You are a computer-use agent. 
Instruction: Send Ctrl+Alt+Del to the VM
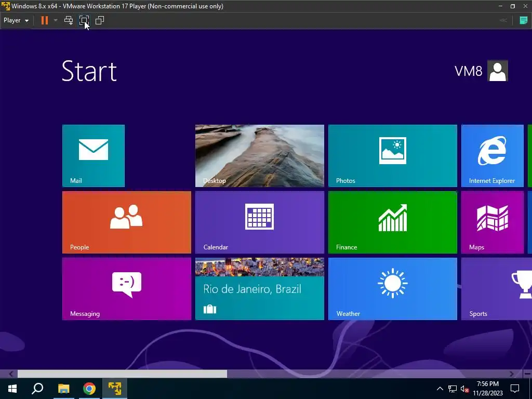coord(69,20)
